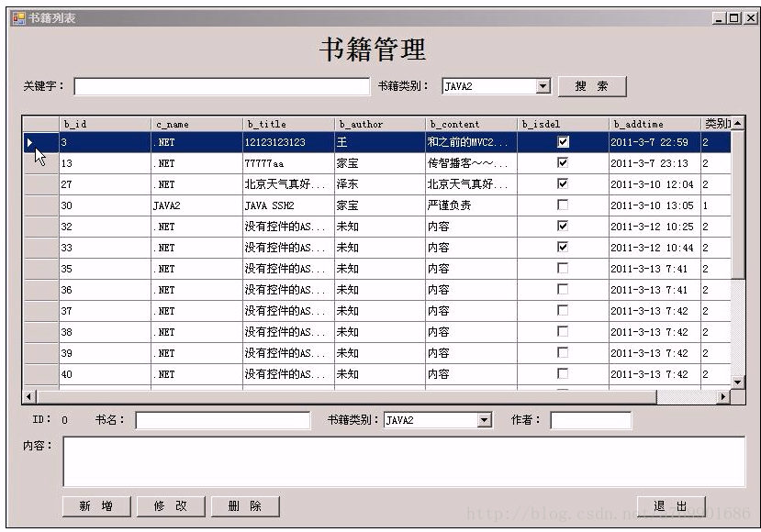Viewport: 761px width, 532px height.
Task: Select row header of row id 13
Action: tap(41, 163)
